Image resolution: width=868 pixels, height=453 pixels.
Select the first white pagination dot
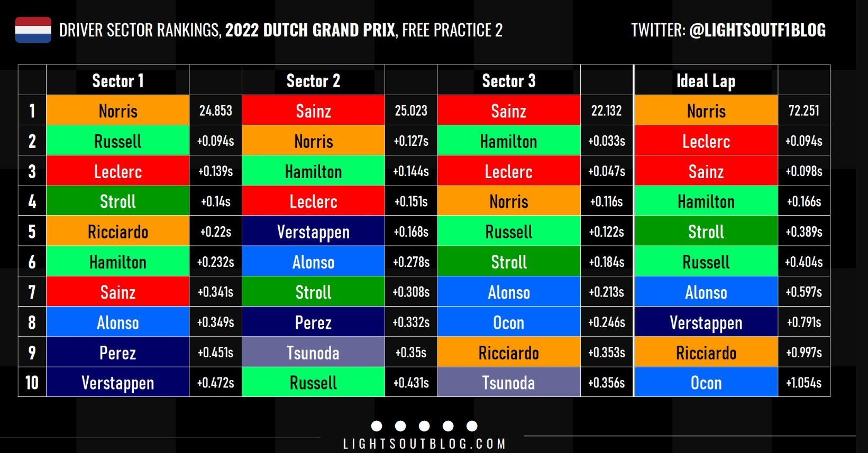pos(377,426)
